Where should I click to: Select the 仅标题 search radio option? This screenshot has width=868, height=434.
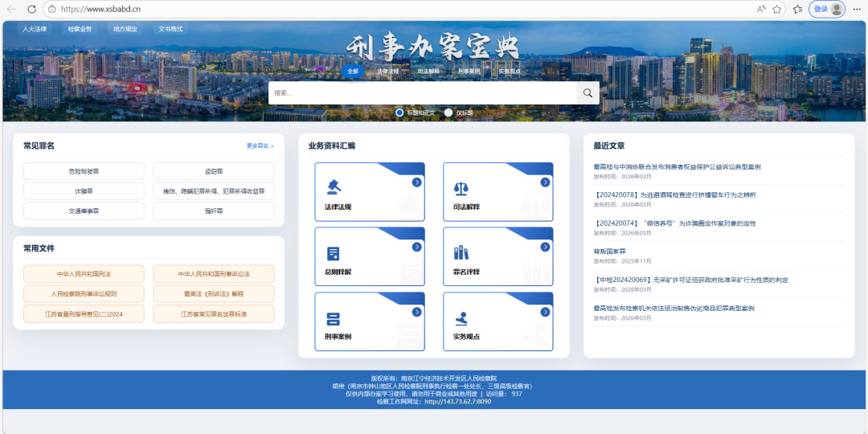pyautogui.click(x=448, y=113)
